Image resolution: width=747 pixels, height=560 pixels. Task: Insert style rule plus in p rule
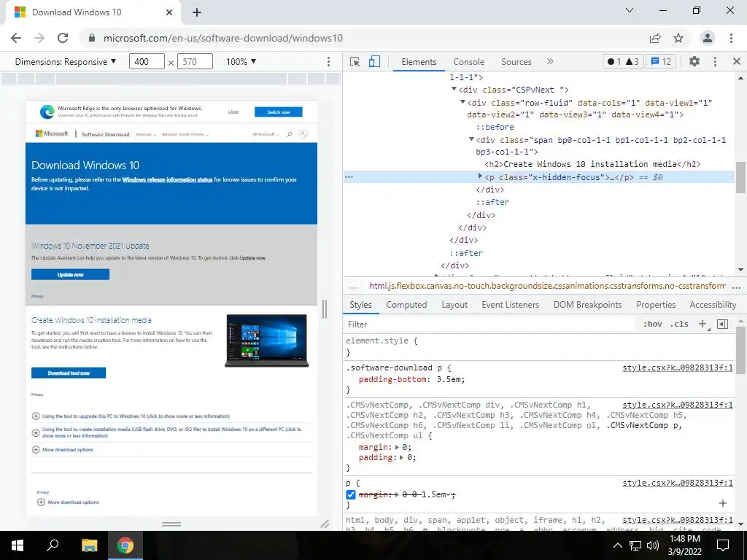click(x=723, y=503)
